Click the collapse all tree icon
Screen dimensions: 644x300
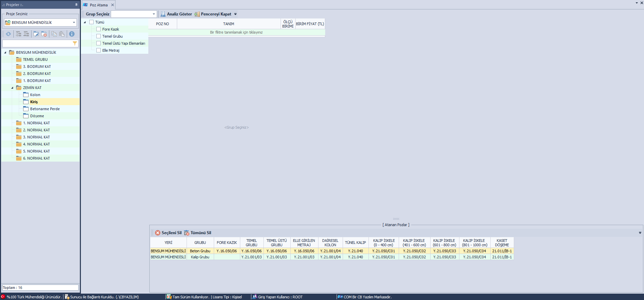click(x=26, y=34)
